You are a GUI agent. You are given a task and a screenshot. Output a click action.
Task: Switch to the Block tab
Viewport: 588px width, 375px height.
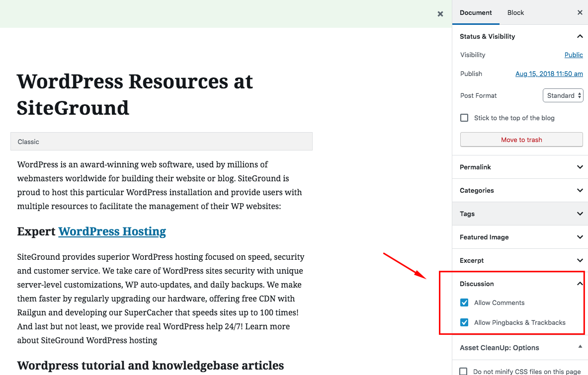coord(515,12)
